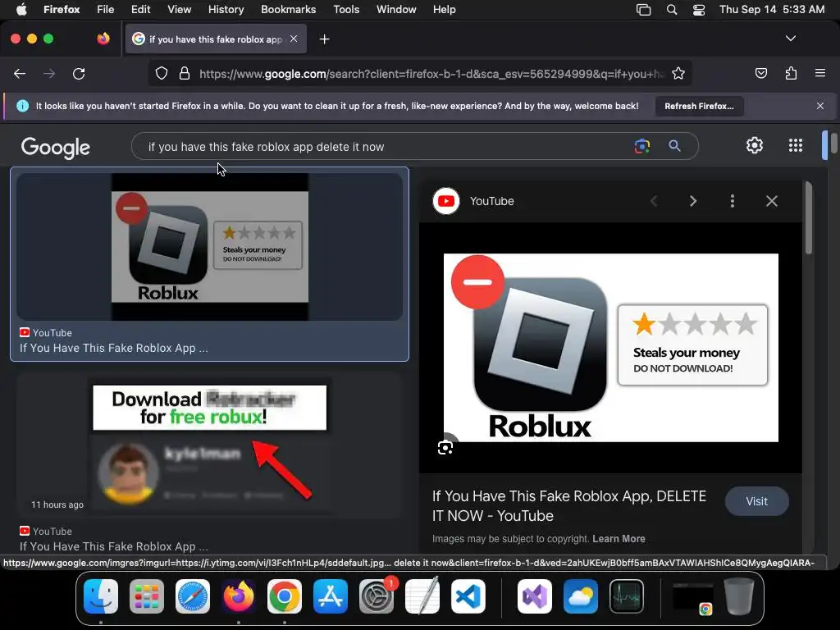840x630 pixels.
Task: Open TextEdit from the dock
Action: pos(422,596)
